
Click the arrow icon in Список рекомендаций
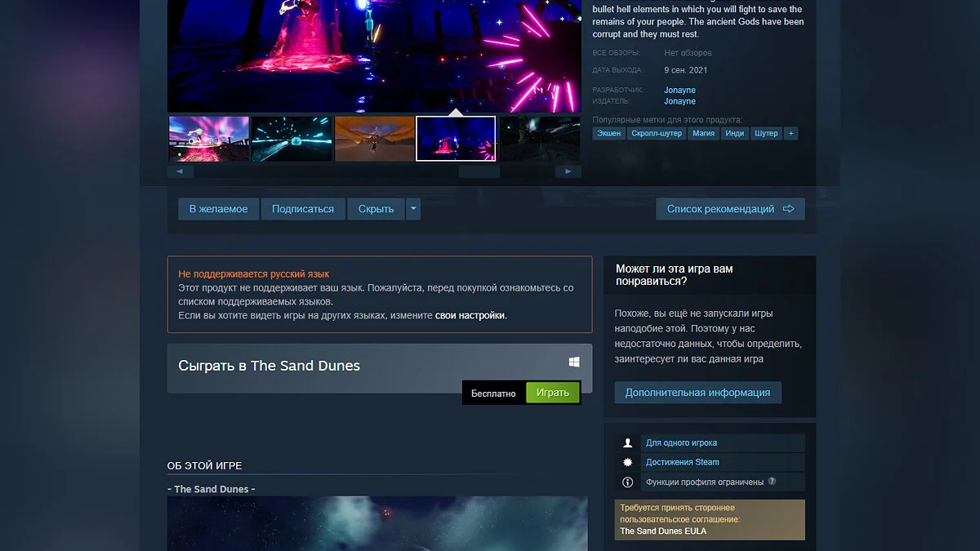788,209
